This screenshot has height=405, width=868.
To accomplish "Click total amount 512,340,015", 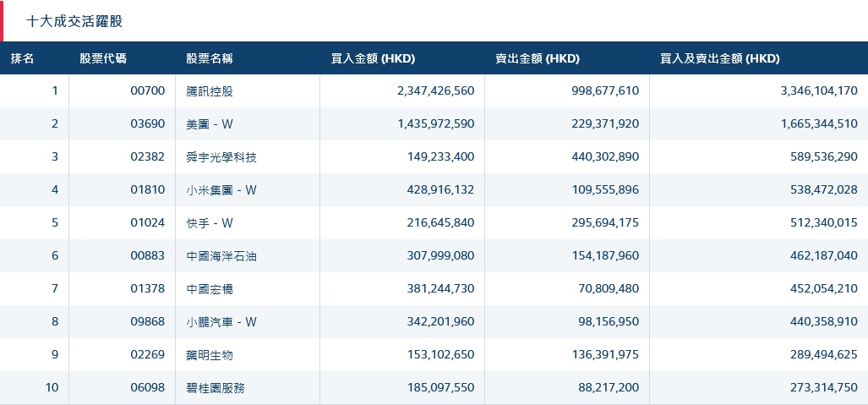I will click(x=824, y=222).
